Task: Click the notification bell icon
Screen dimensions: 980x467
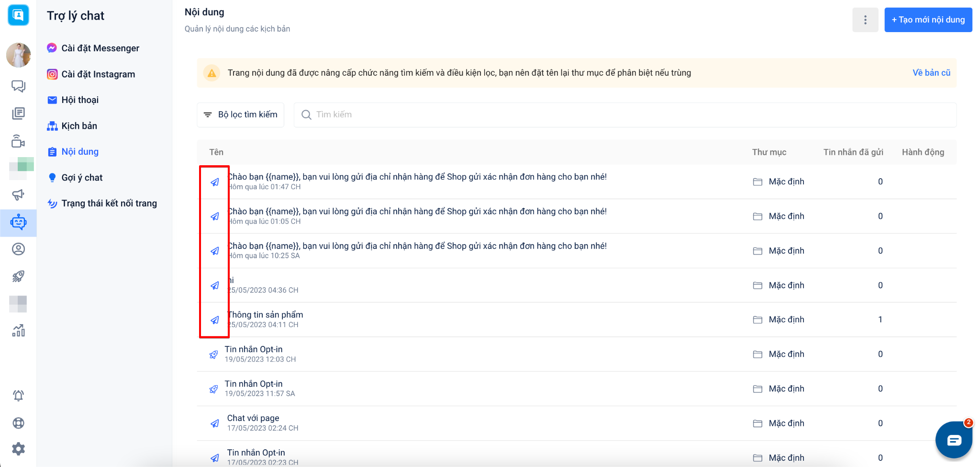Action: [18, 396]
